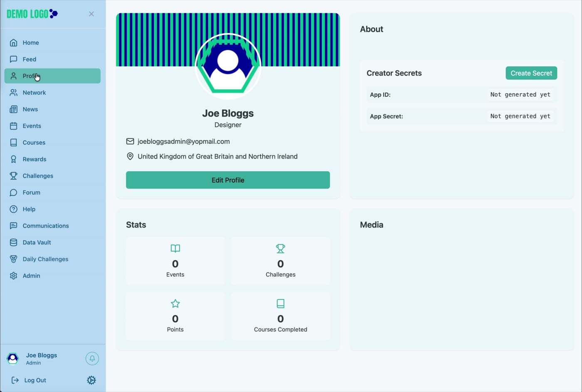Image resolution: width=582 pixels, height=392 pixels.
Task: Navigate to Challenges in sidebar
Action: tap(52, 176)
